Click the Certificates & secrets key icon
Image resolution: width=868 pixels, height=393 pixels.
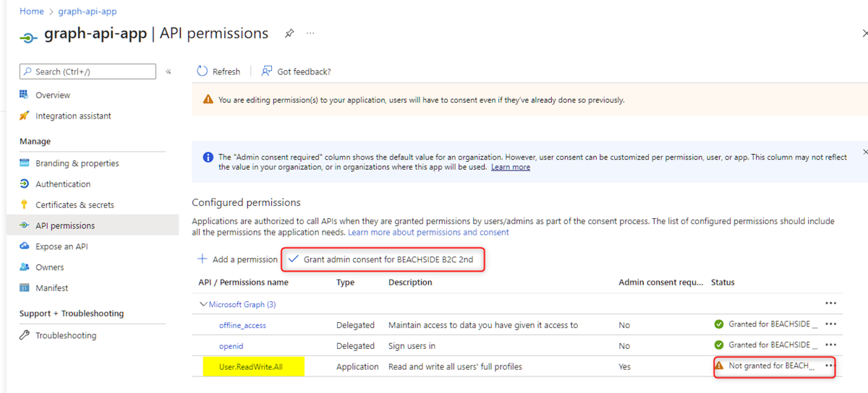pos(24,204)
